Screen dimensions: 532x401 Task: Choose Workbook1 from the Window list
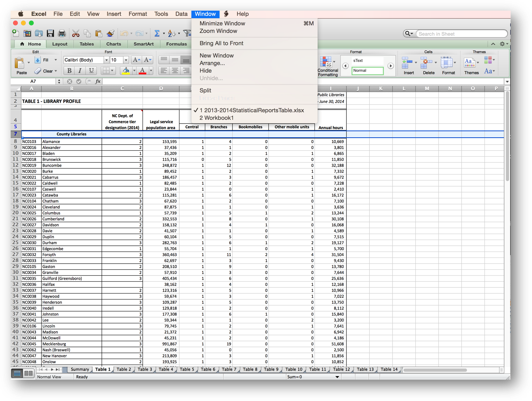217,118
